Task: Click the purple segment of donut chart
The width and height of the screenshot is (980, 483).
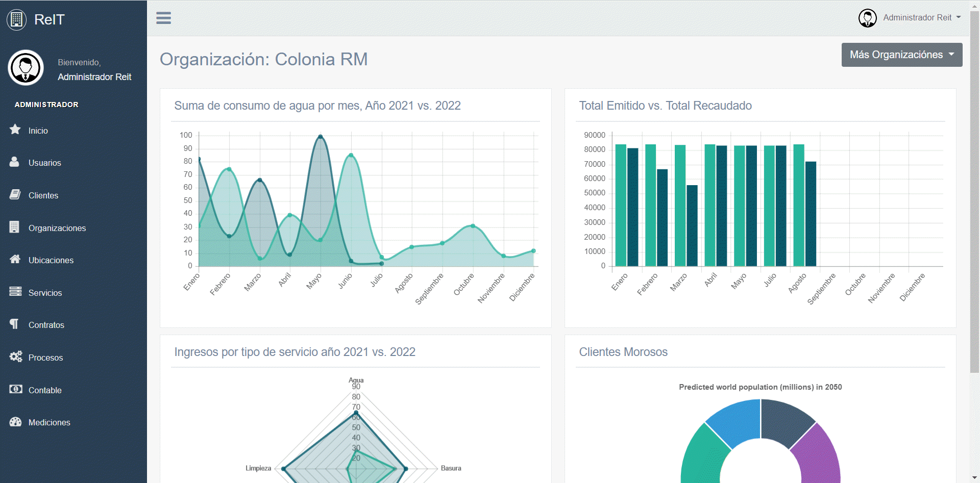Action: (819, 454)
